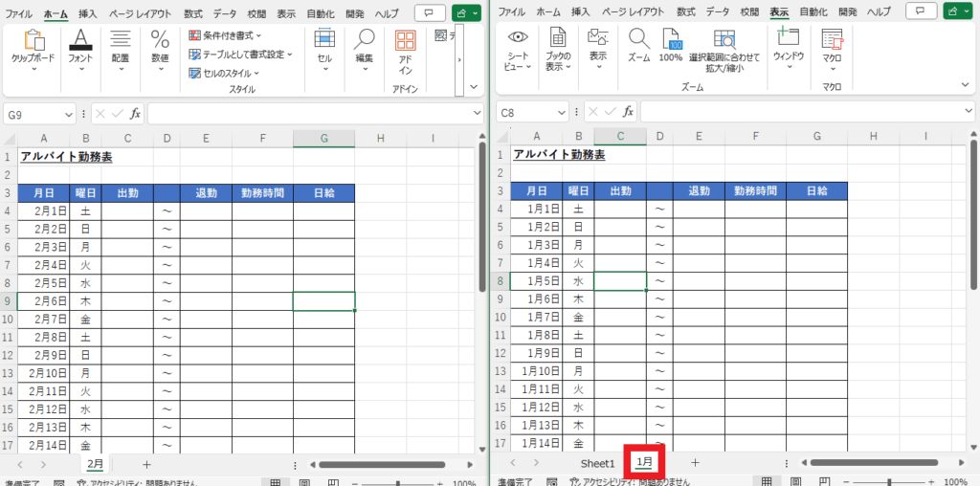Click Insert Function fx in left window
The height and width of the screenshot is (486, 980).
[x=135, y=114]
